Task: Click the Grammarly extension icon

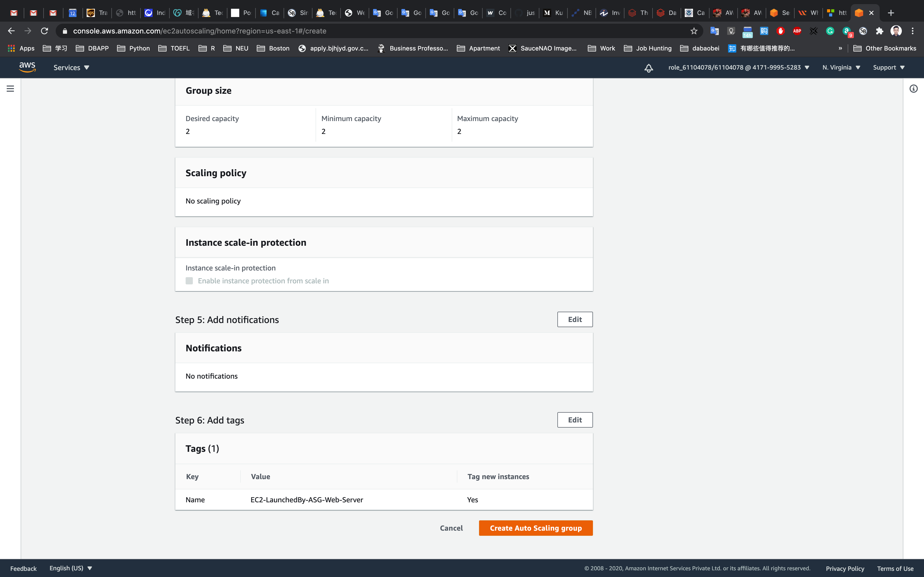Action: point(830,31)
